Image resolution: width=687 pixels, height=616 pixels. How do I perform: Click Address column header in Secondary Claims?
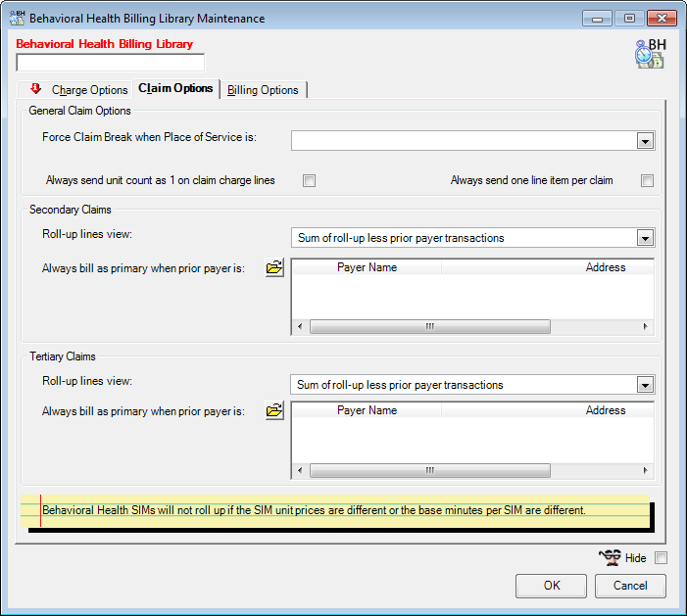tap(548, 267)
